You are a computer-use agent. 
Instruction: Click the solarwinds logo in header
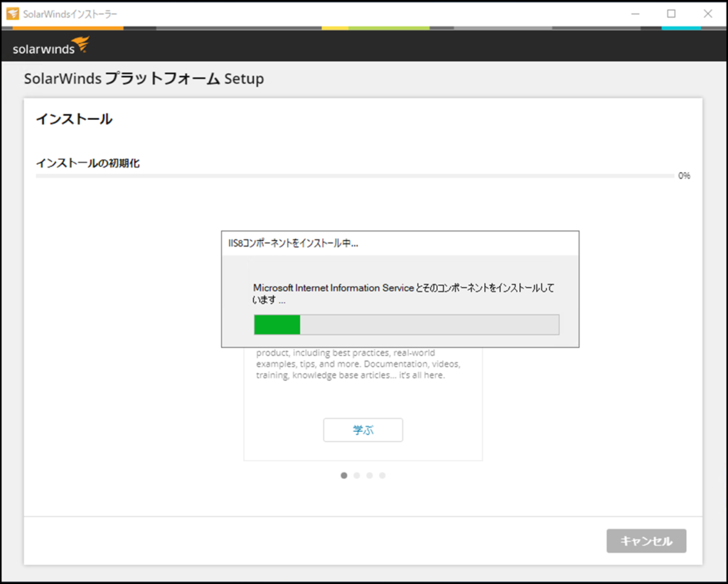[x=51, y=46]
